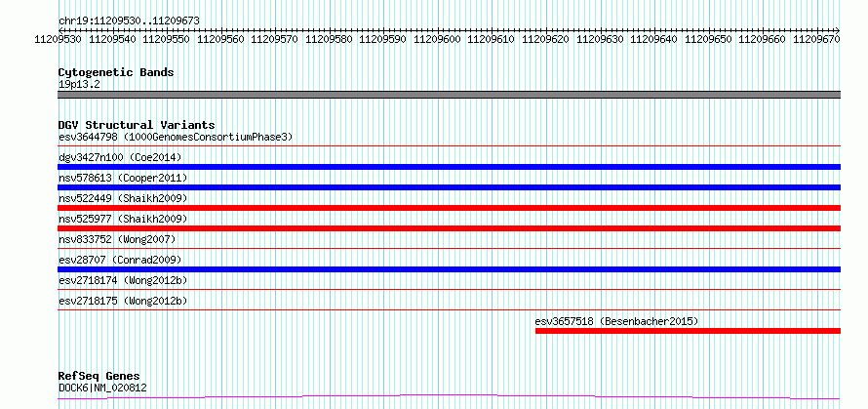
Task: Click ruler position 11209530
Action: click(x=59, y=39)
